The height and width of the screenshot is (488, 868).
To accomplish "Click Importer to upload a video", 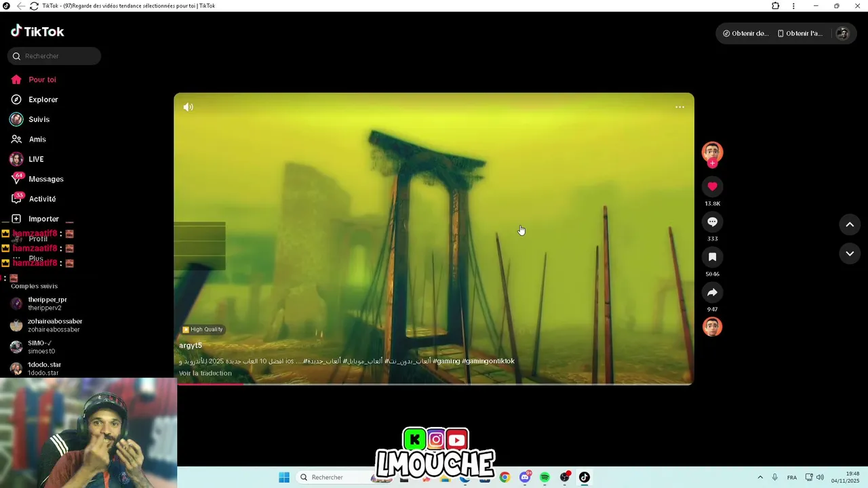I will [35, 219].
